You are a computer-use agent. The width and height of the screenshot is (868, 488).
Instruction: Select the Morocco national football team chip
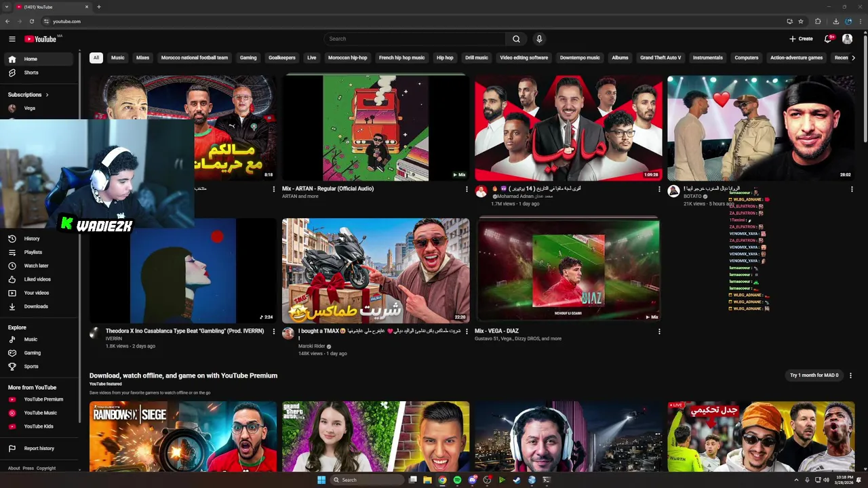[x=195, y=58]
